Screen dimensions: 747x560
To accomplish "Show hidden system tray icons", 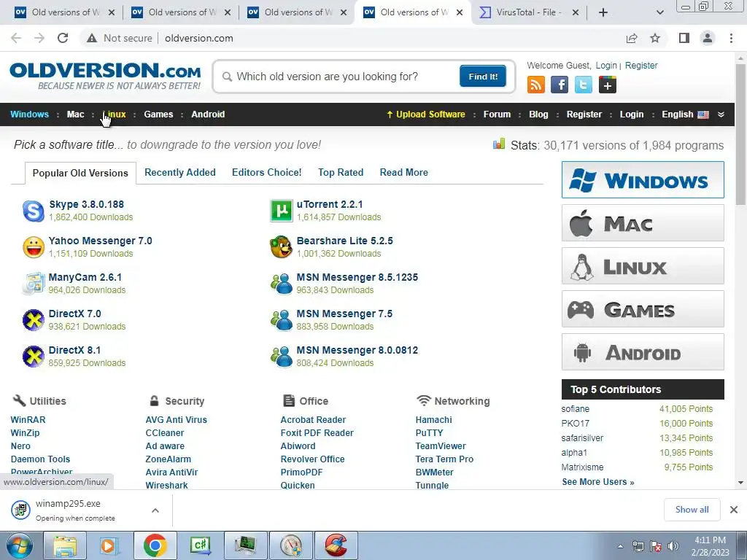I will coord(620,546).
